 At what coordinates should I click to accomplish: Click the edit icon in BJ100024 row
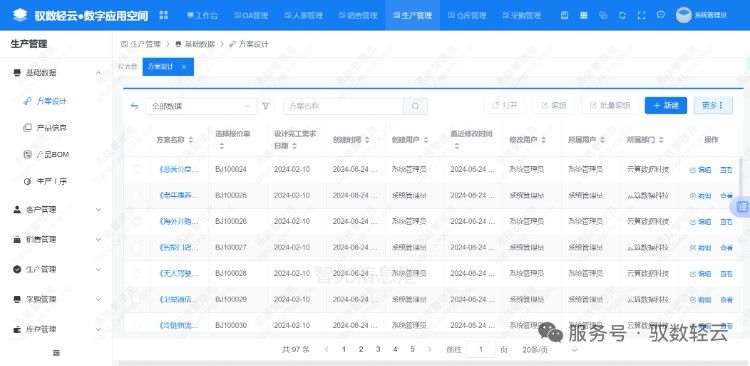692,170
